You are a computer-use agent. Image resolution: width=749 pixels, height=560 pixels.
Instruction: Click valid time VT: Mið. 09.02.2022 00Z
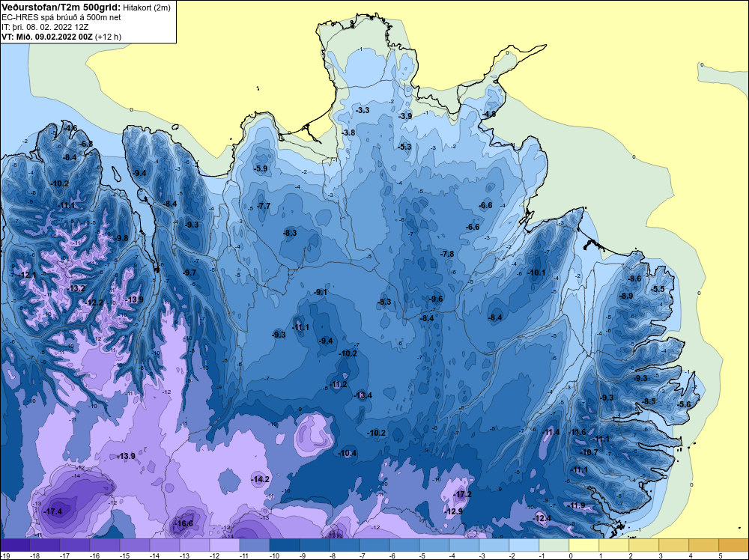(47, 36)
